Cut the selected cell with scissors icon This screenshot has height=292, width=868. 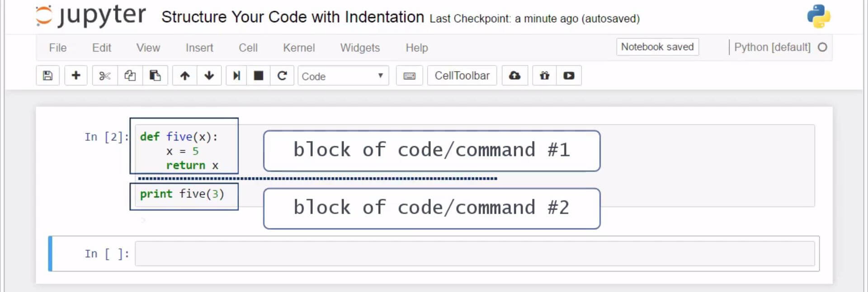coord(105,76)
